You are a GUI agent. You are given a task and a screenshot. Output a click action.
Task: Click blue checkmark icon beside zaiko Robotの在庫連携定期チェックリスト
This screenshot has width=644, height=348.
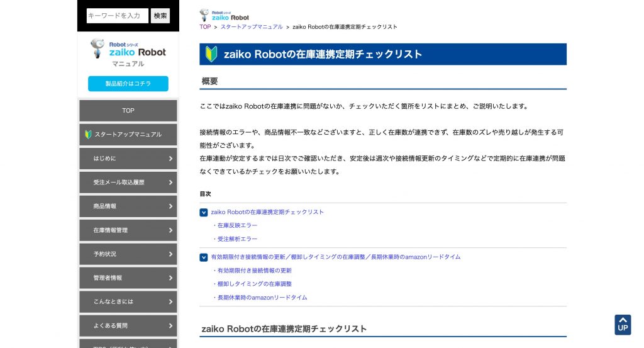[204, 213]
